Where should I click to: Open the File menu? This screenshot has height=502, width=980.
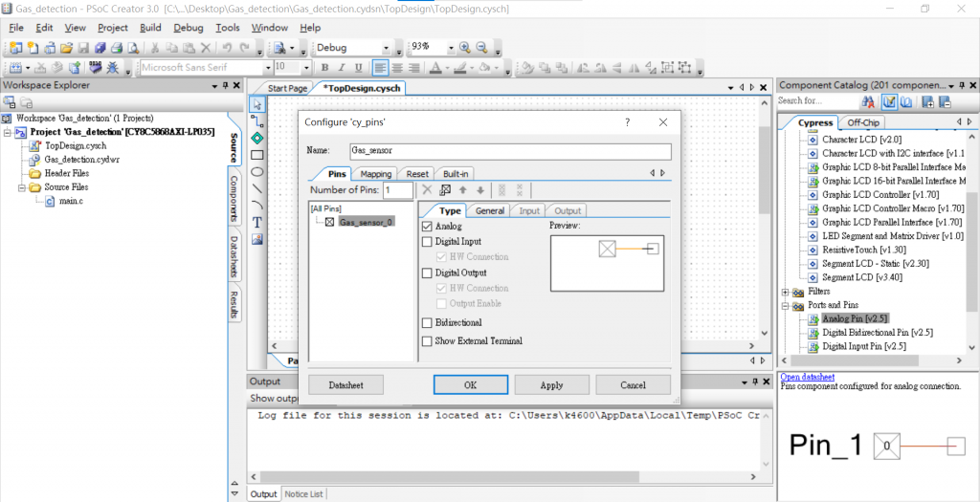click(x=16, y=28)
